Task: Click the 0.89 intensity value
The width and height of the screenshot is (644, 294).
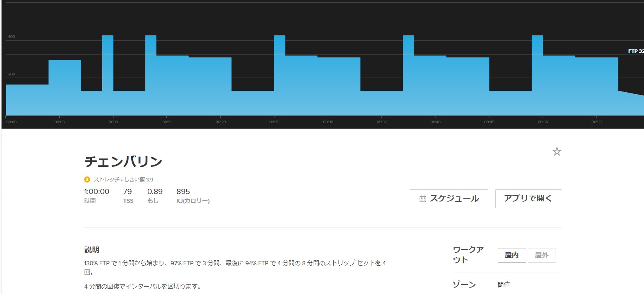Action: pos(155,191)
